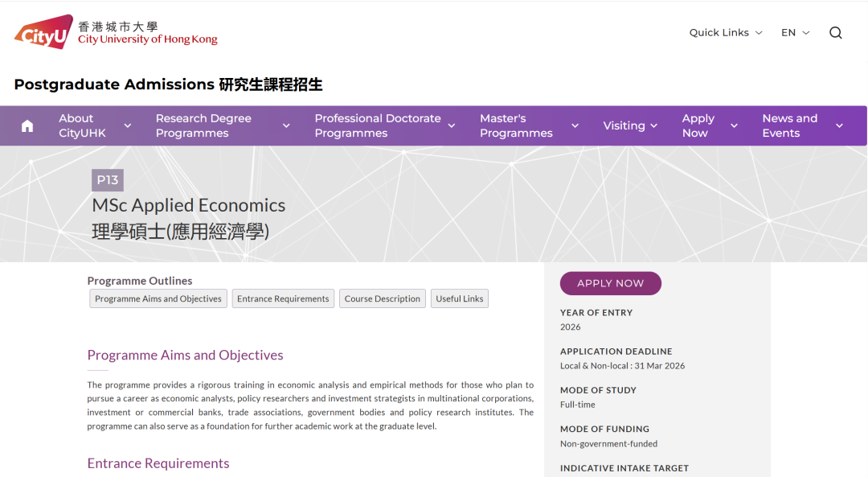Expand the Apply Now navigation chevron
This screenshot has height=477, width=868.
tap(734, 125)
